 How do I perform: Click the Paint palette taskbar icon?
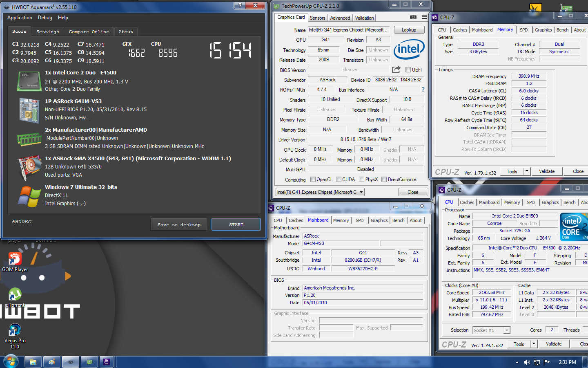tap(52, 362)
